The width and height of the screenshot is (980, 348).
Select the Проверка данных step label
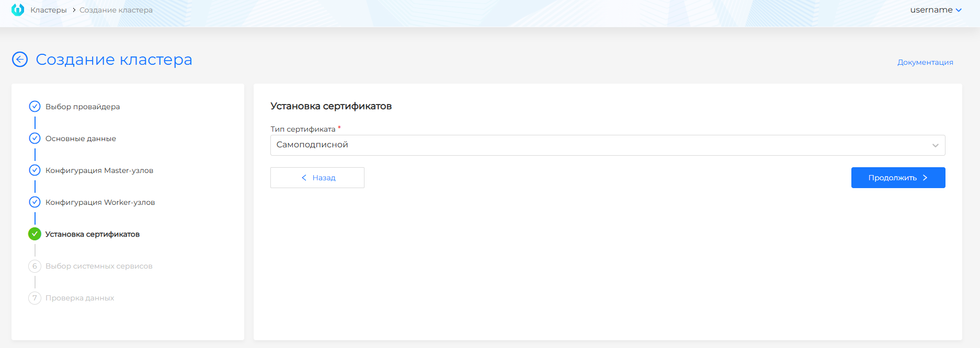(x=79, y=298)
